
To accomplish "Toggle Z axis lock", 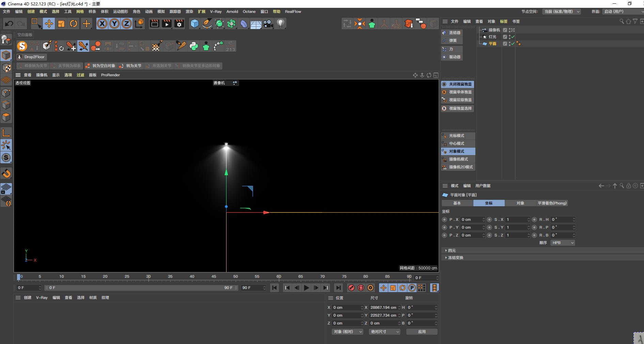I will click(127, 24).
